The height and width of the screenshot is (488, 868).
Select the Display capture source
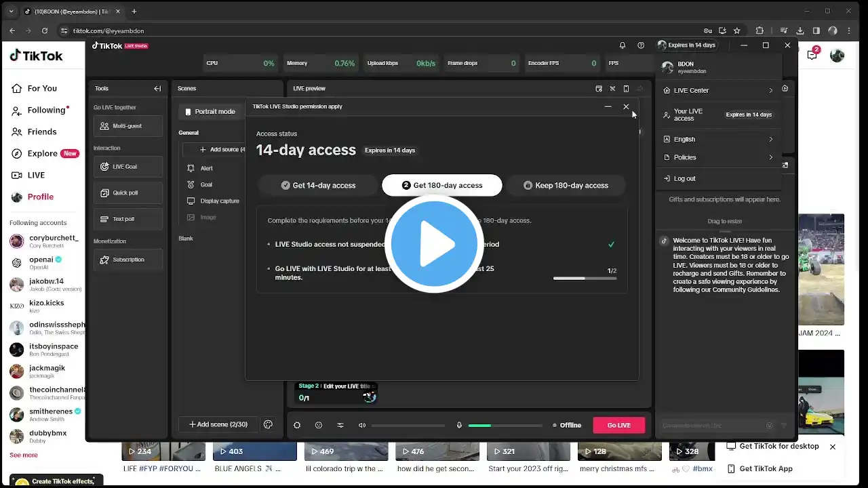(x=213, y=201)
